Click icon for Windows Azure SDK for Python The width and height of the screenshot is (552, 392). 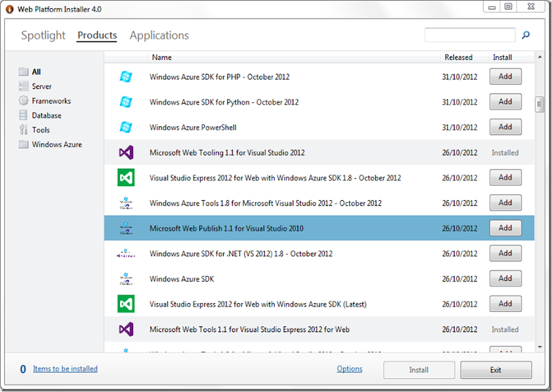click(126, 101)
